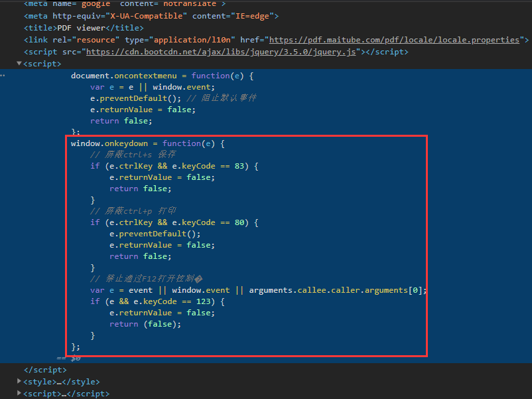Image resolution: width=532 pixels, height=399 pixels.
Task: Select the style element row text
Action: 62,382
